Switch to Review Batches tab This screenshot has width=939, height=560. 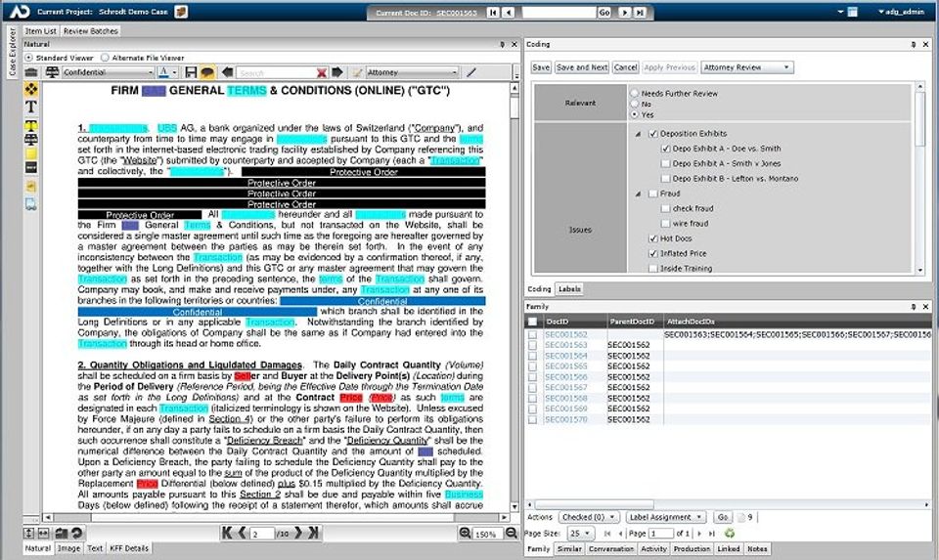pos(91,31)
